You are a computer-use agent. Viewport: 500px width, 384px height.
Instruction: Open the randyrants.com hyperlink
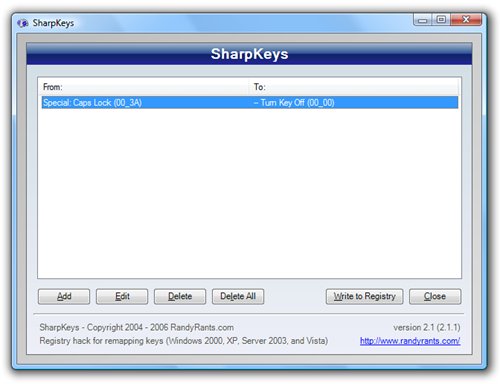coord(410,341)
